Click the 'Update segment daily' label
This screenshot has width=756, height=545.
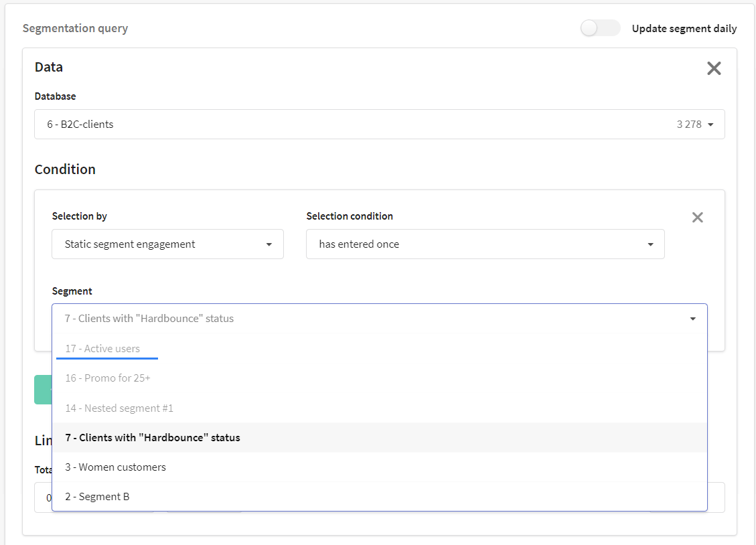684,29
